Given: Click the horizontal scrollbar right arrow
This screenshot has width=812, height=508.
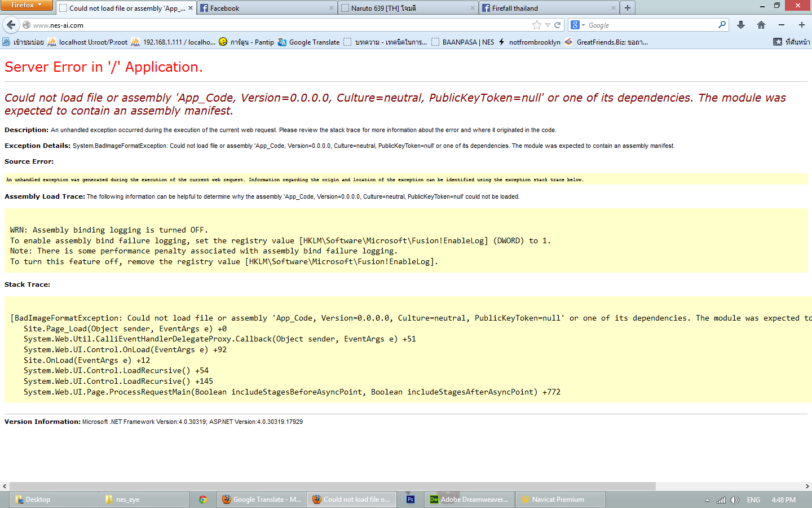Looking at the screenshot, I should click(807, 486).
